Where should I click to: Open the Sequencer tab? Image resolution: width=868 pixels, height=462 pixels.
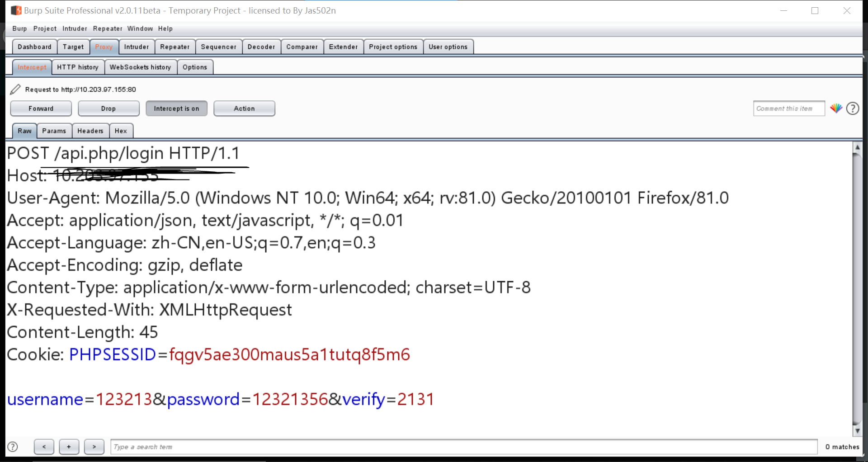(219, 47)
